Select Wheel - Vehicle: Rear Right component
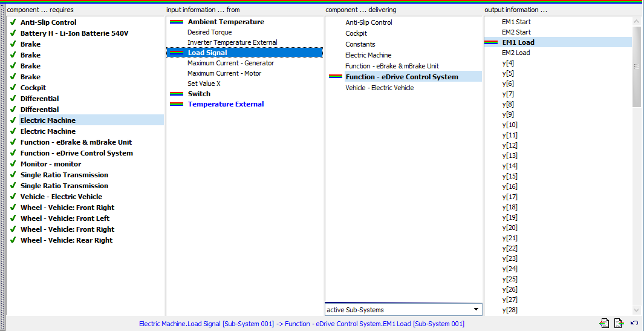Screen dimensions: 644x331 point(67,240)
